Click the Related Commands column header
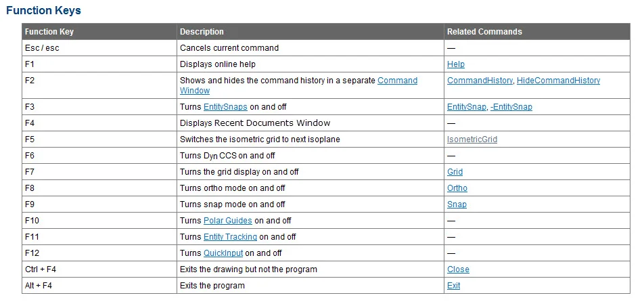This screenshot has height=304, width=644. click(x=484, y=32)
